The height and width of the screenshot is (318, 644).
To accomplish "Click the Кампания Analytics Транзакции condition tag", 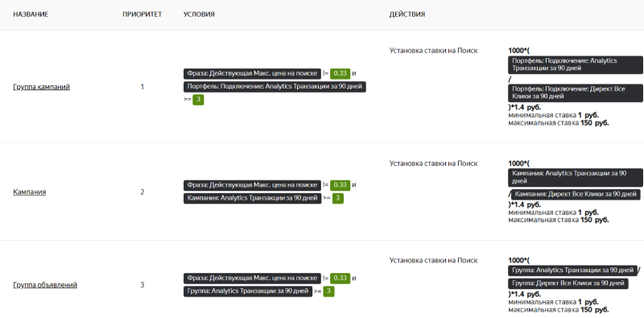I will pos(252,198).
